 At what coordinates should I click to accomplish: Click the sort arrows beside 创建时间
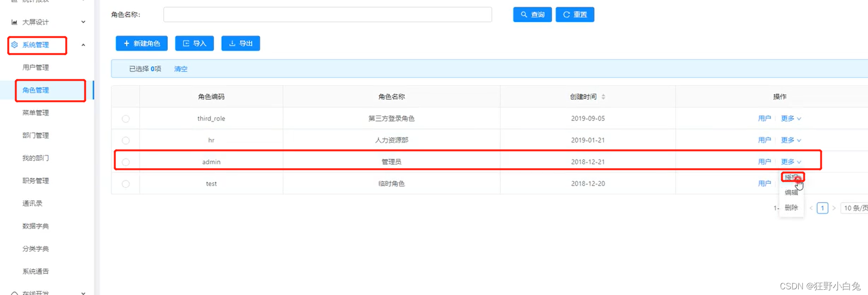[603, 97]
